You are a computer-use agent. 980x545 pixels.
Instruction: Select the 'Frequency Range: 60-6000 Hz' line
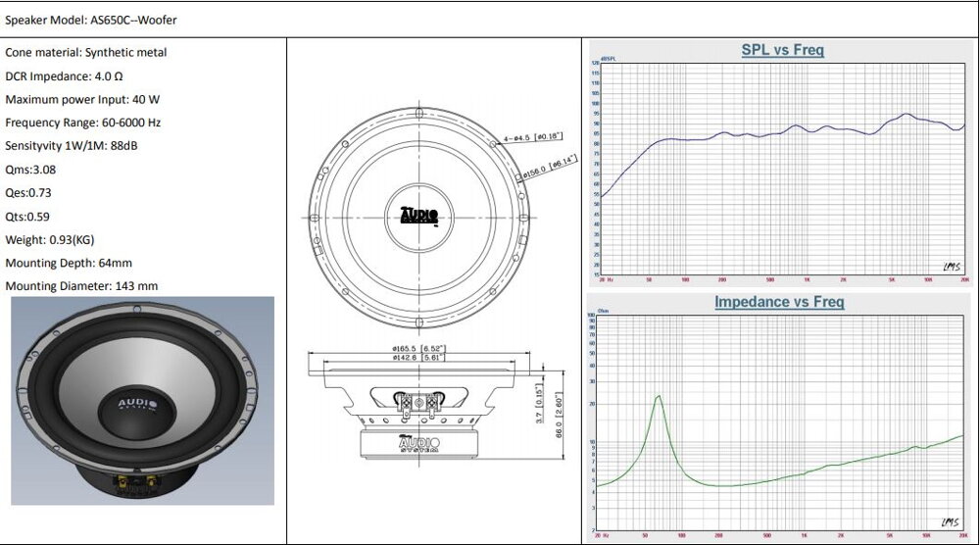(x=82, y=123)
